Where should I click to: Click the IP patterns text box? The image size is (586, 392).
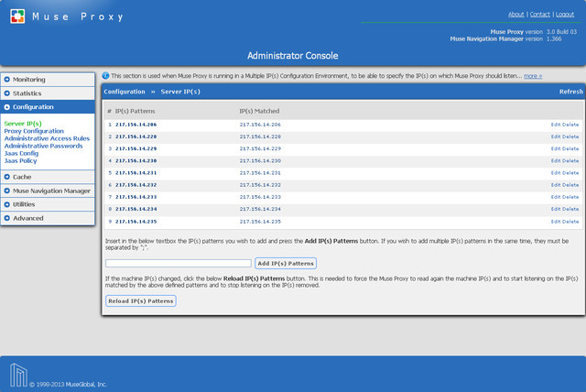tap(179, 264)
